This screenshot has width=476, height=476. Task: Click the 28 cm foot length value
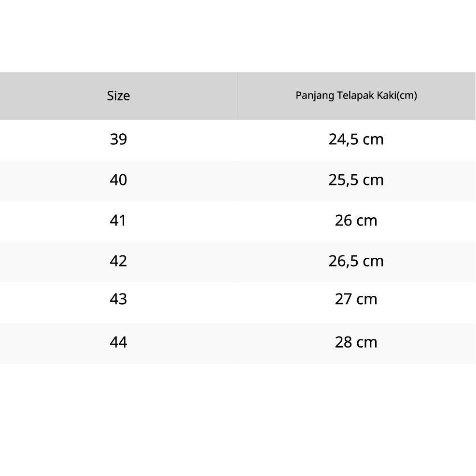(356, 342)
